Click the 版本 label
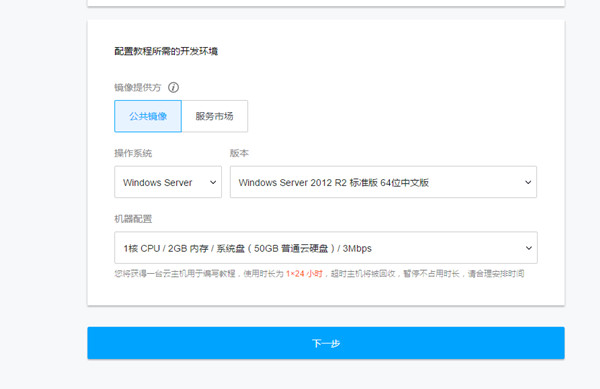The width and height of the screenshot is (600, 389). (239, 153)
